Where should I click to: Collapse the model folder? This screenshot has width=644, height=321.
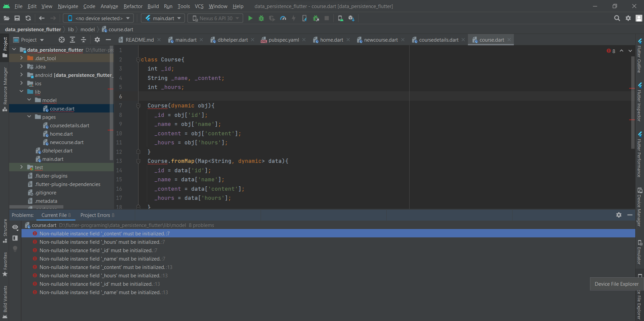pos(29,100)
